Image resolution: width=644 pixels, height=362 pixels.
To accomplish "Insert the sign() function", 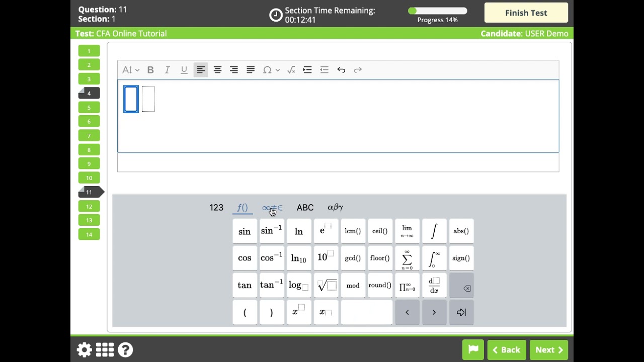I will point(461,258).
